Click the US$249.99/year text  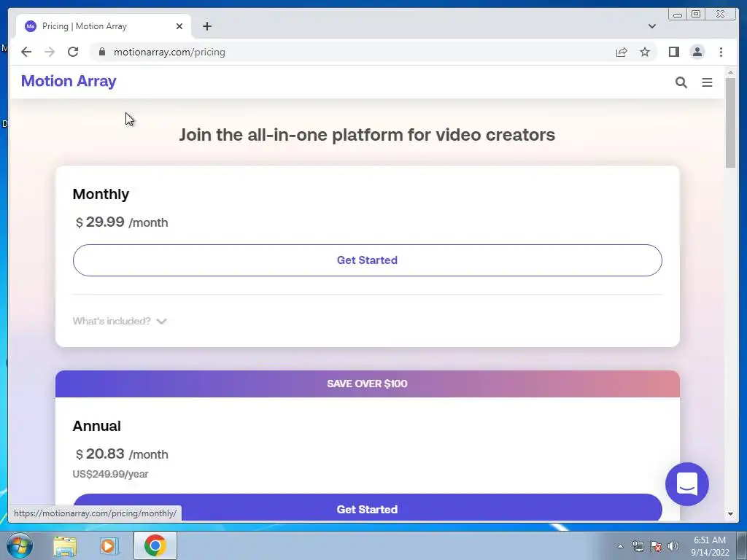[111, 474]
